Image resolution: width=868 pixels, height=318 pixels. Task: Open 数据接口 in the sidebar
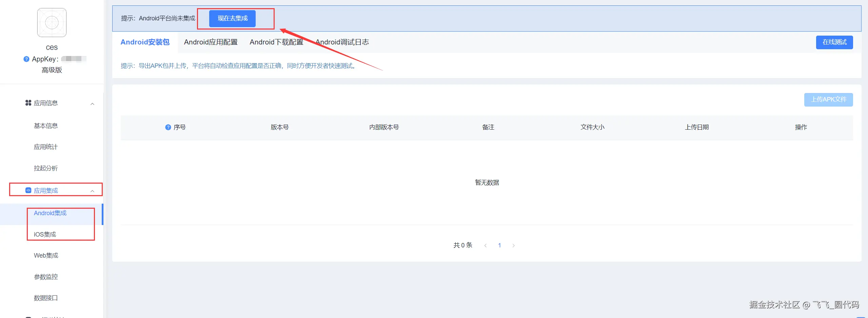click(x=46, y=298)
